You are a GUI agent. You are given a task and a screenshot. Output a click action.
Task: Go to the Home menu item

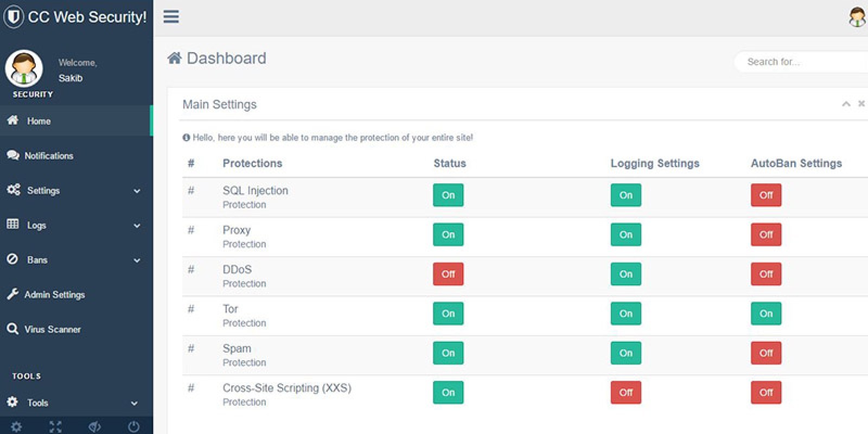click(39, 121)
